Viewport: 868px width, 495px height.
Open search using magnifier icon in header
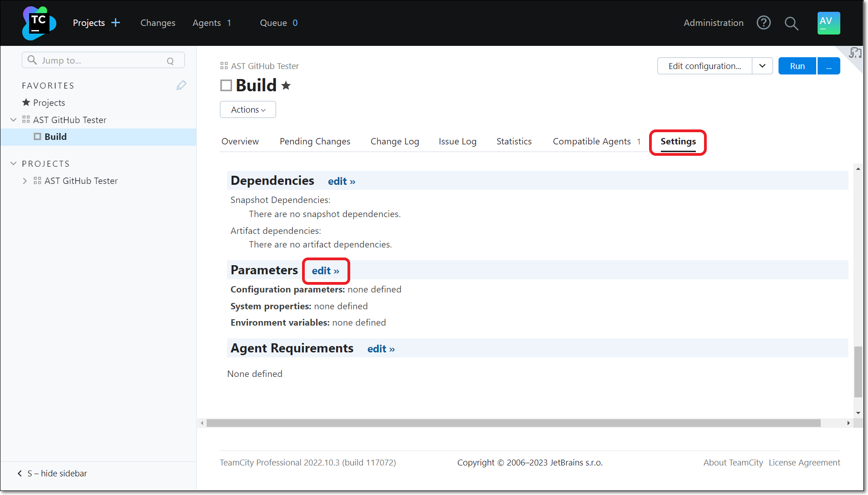(791, 23)
